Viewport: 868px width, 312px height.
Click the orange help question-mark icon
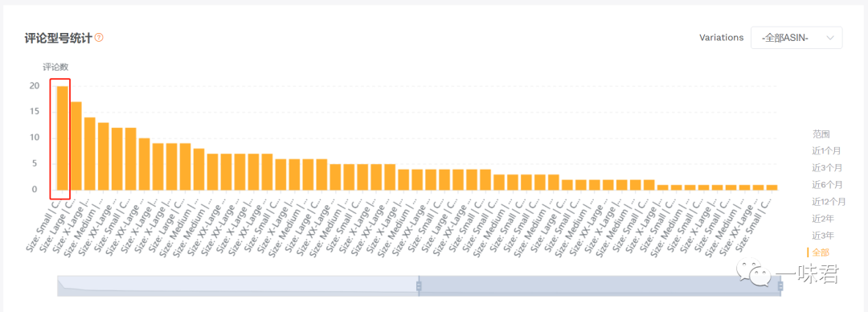(99, 38)
